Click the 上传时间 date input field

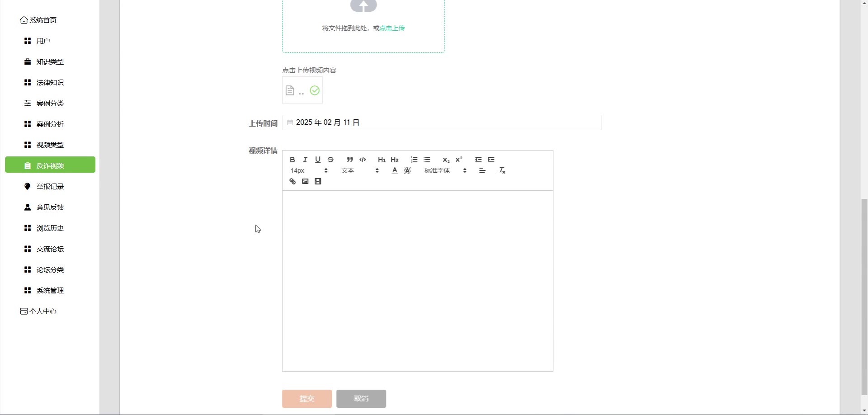[442, 123]
